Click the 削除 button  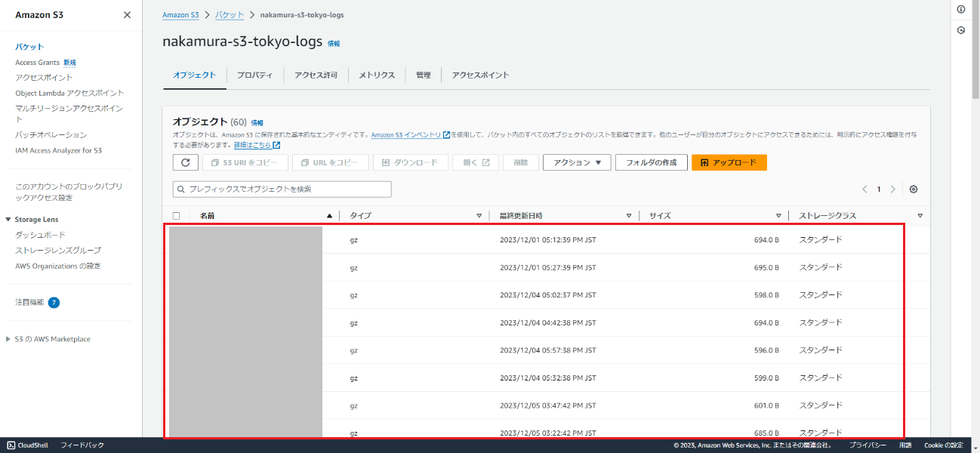(520, 162)
